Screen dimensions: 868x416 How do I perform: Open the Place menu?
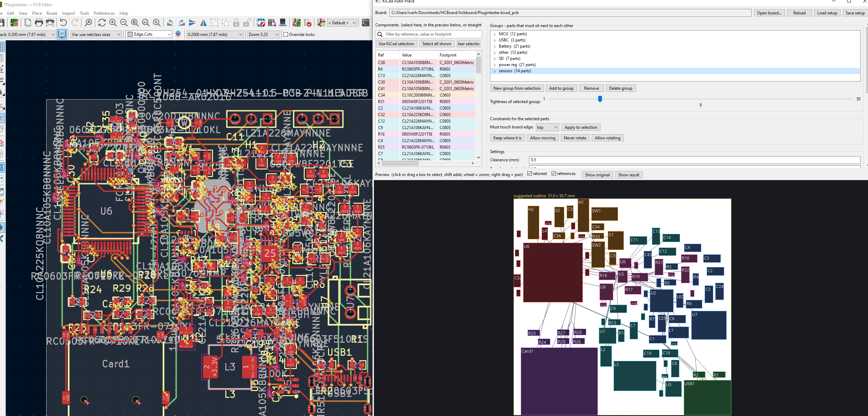coord(37,13)
